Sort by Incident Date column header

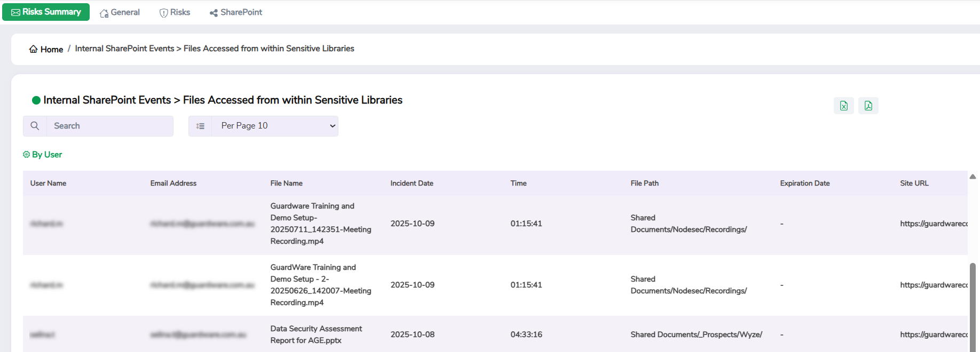coord(412,183)
